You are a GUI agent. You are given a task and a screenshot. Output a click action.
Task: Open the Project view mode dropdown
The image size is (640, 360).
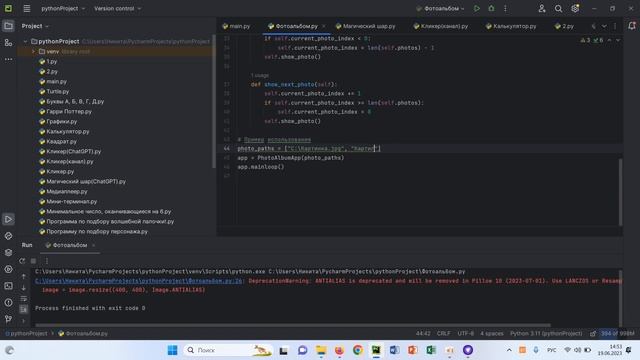pos(35,26)
